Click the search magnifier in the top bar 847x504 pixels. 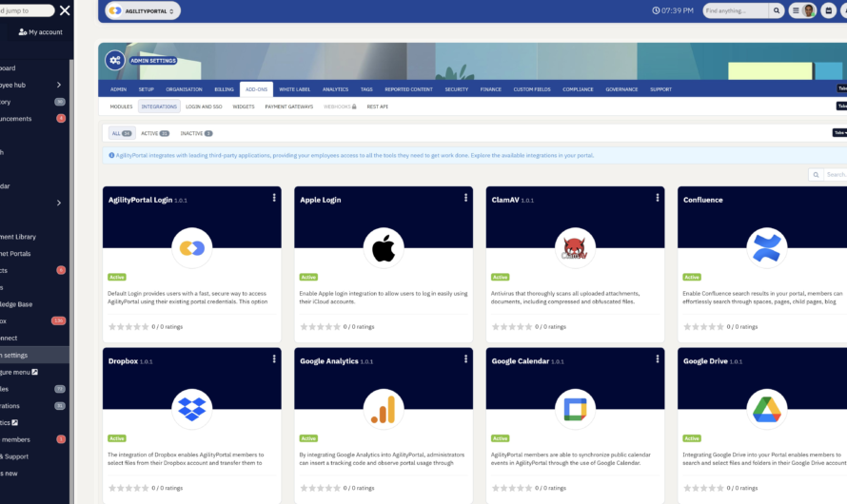(777, 10)
